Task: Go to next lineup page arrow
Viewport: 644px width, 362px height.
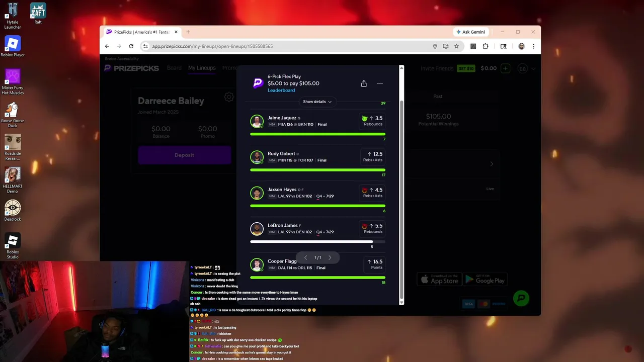Action: pos(330,257)
